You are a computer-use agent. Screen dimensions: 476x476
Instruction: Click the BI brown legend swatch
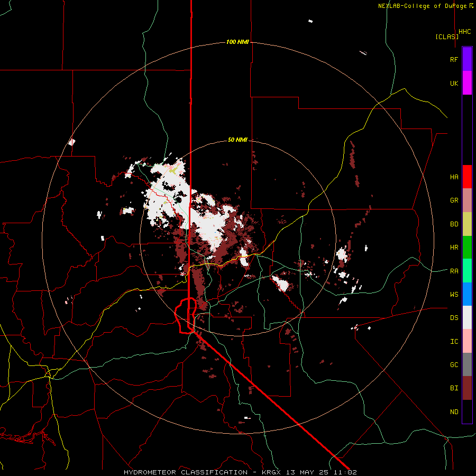pos(467,388)
